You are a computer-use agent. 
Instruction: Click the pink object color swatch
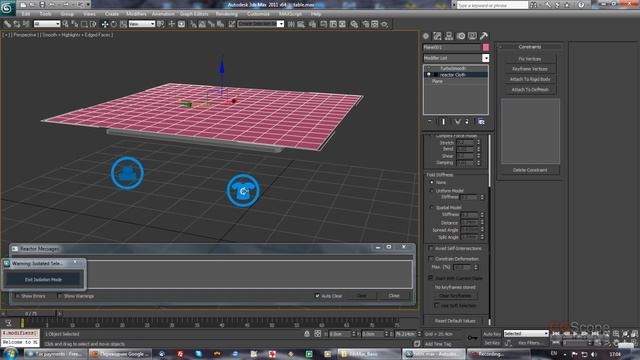[486, 47]
